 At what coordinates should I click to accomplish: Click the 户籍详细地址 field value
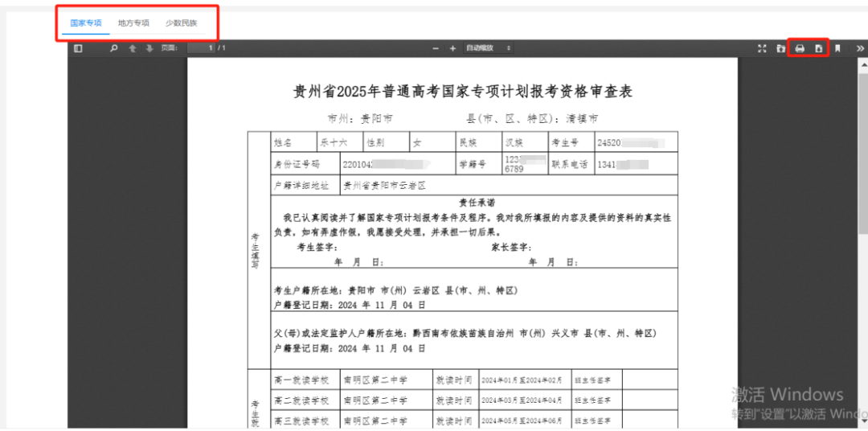click(x=384, y=185)
